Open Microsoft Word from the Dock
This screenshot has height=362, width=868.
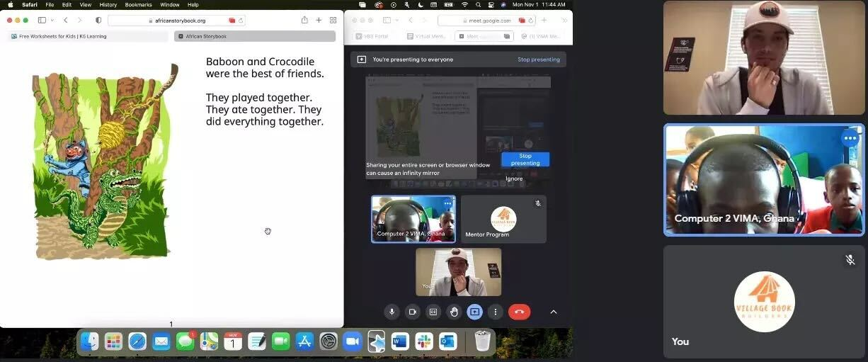(x=400, y=341)
